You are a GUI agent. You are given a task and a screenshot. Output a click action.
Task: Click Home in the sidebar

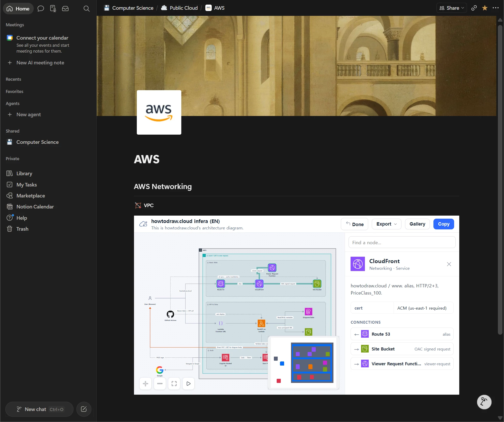point(18,8)
